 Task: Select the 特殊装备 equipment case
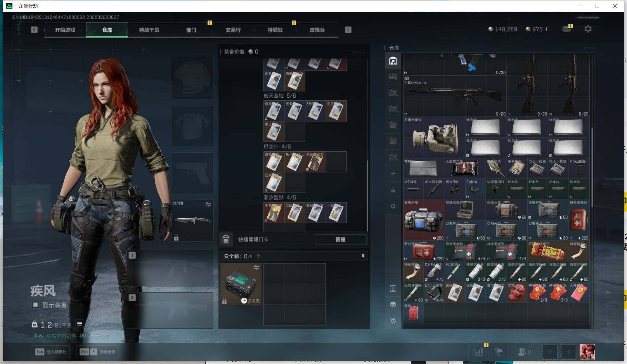click(465, 210)
